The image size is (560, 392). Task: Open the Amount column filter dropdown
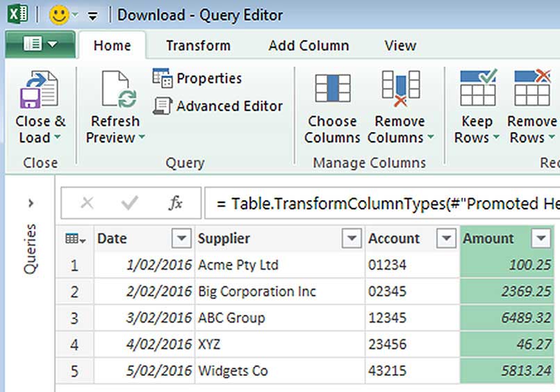[541, 239]
